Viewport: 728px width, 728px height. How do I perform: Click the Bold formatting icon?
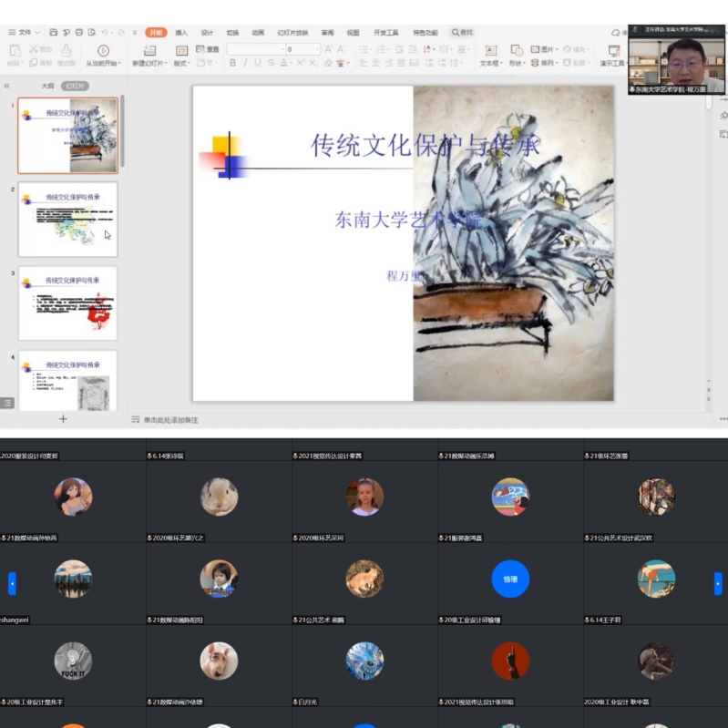tap(232, 64)
